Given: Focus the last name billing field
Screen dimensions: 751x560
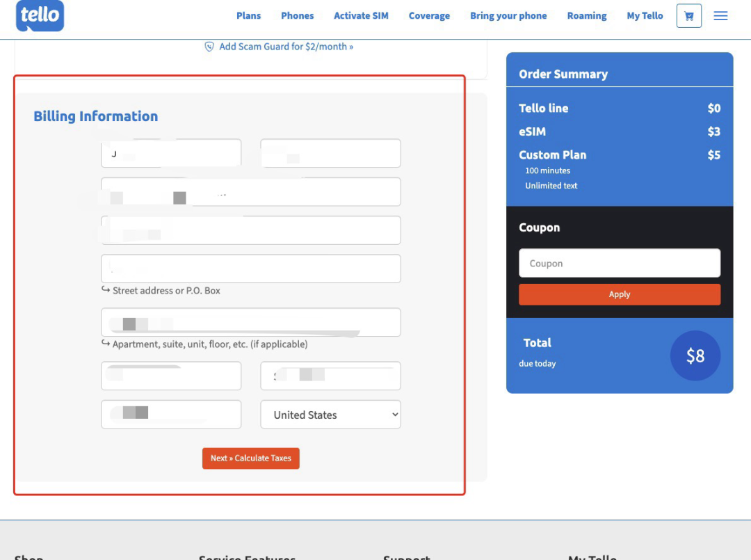Looking at the screenshot, I should (330, 153).
